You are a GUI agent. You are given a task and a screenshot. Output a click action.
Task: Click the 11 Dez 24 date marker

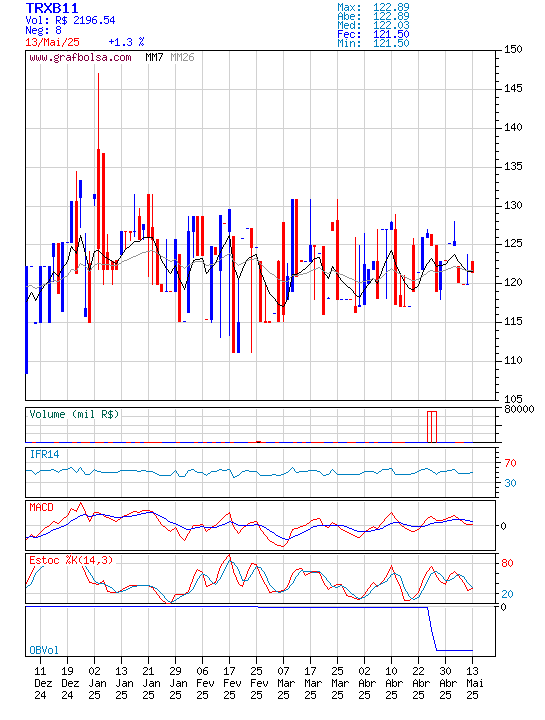click(x=40, y=683)
